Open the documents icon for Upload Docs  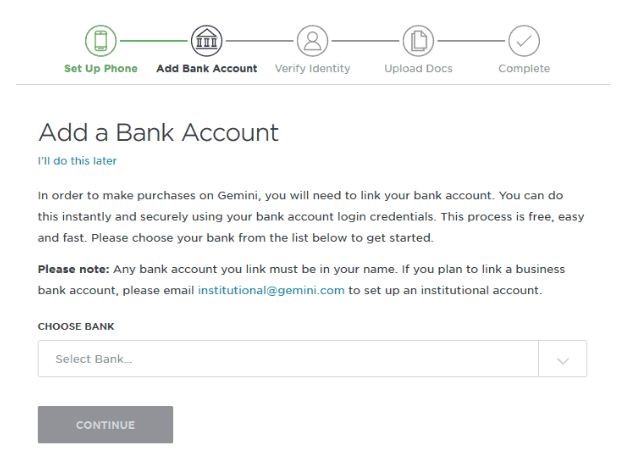point(418,41)
